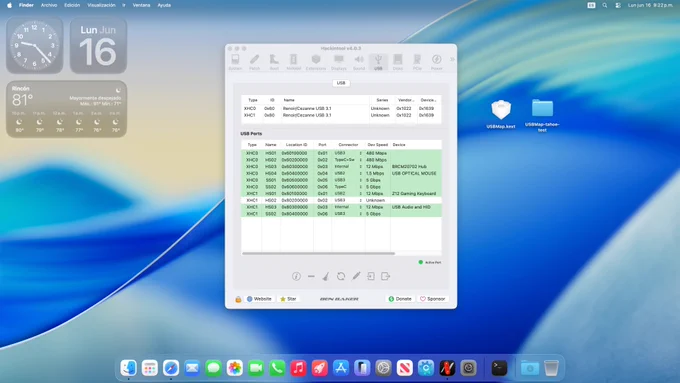Open Terminal from the Dock
This screenshot has height=383, width=680.
point(499,368)
